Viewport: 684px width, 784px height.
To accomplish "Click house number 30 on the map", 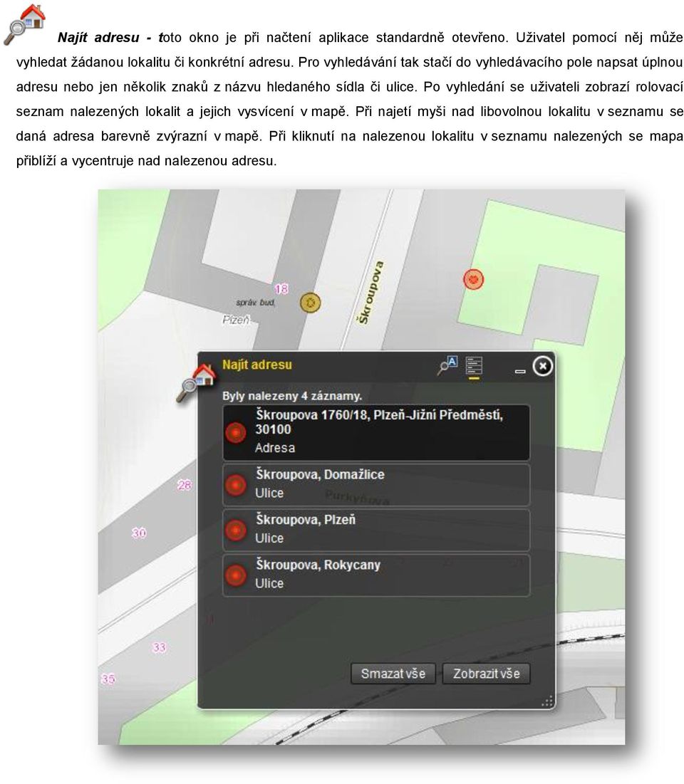I will (139, 533).
